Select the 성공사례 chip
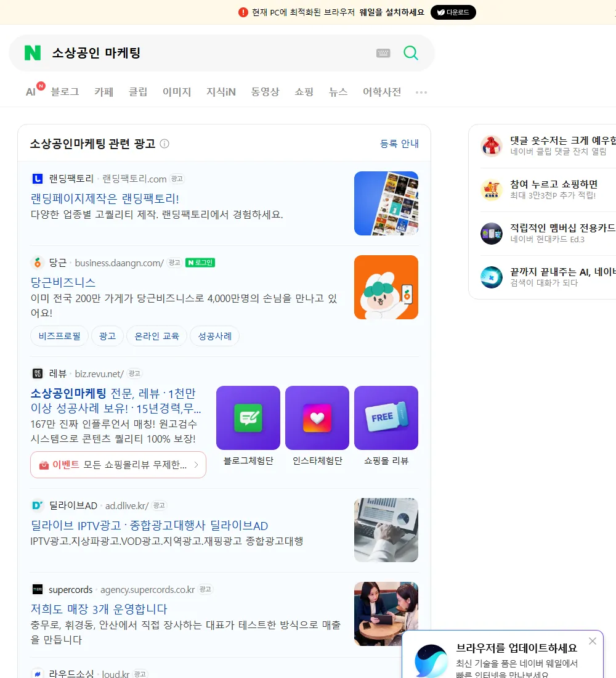The width and height of the screenshot is (616, 678). tap(214, 336)
